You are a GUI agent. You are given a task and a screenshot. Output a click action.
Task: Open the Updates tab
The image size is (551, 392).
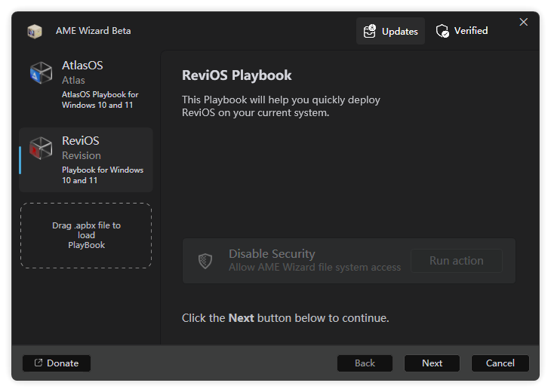391,31
